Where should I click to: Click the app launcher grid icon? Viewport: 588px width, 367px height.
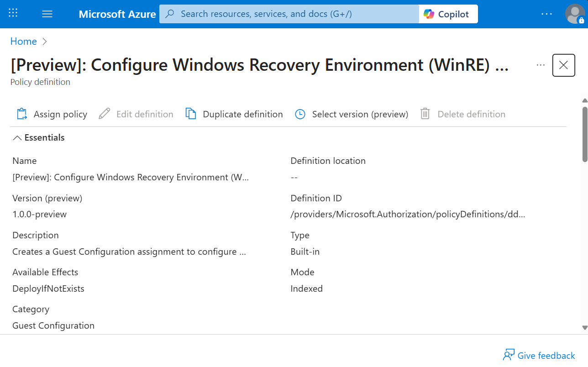coord(13,13)
